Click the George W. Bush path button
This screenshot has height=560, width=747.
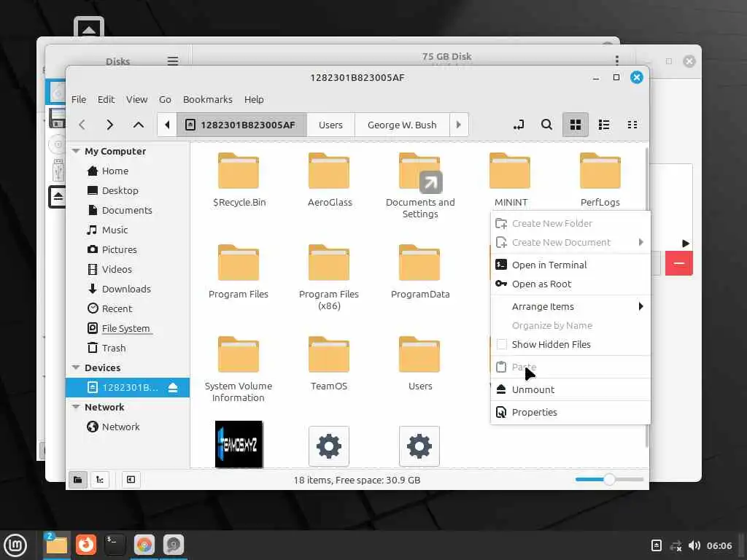point(402,125)
